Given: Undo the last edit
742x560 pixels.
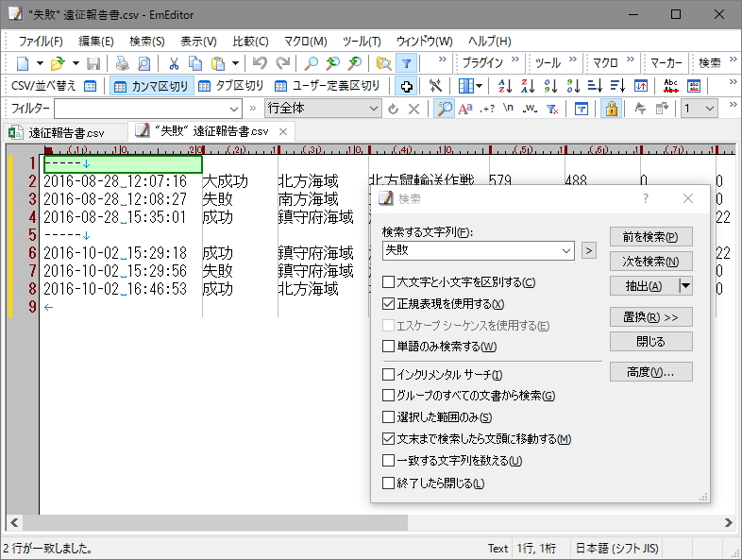Looking at the screenshot, I should coord(260,63).
